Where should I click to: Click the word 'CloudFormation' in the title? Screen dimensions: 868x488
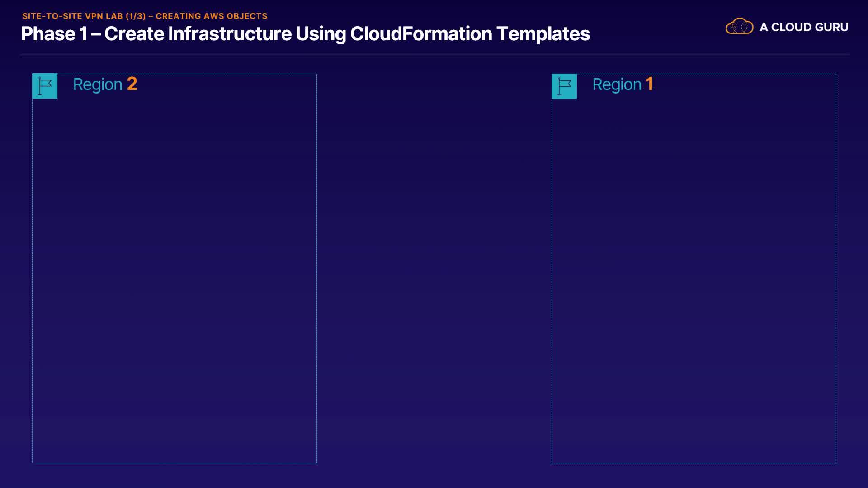coord(421,34)
